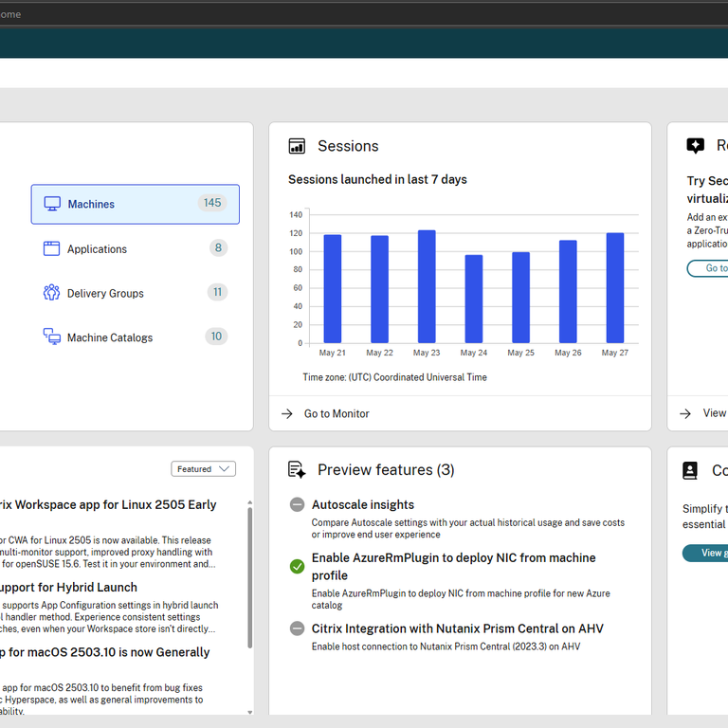The image size is (728, 728).
Task: Click the Machine Catalogs icon
Action: [x=51, y=337]
